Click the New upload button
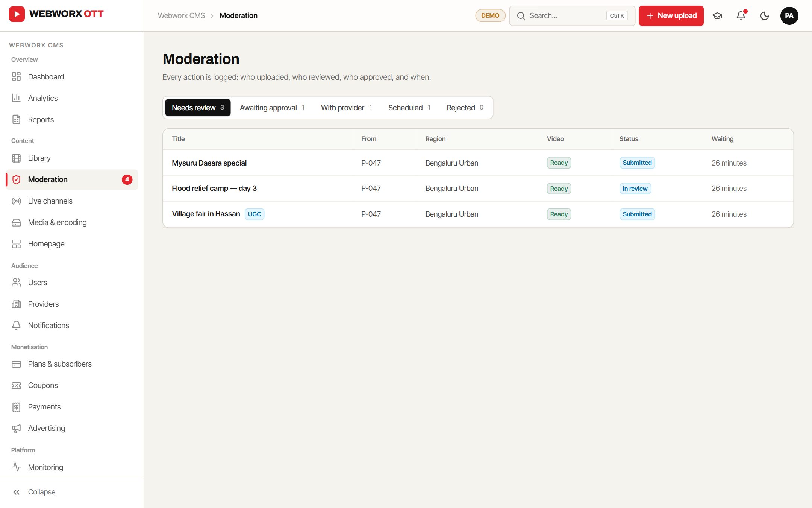The width and height of the screenshot is (812, 508). click(671, 16)
